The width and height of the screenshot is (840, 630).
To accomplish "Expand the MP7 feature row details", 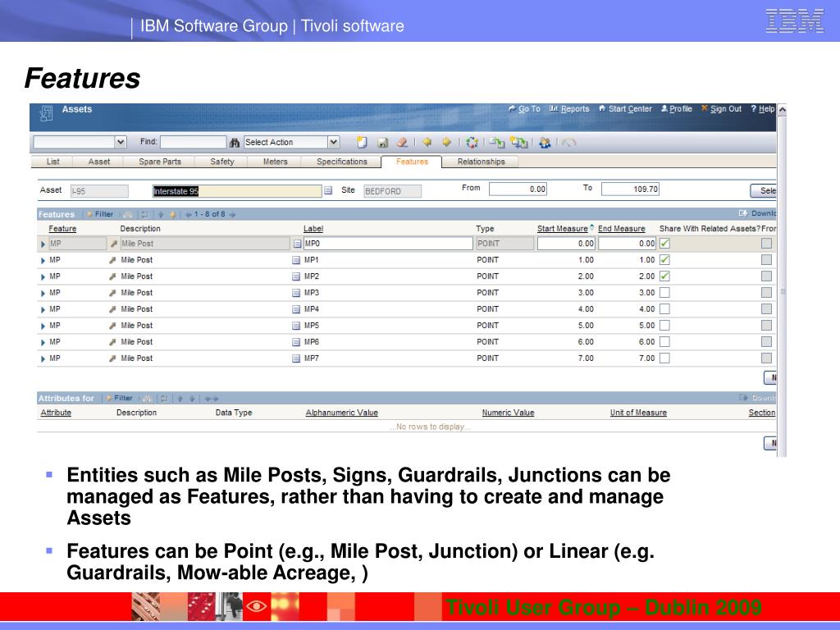I will [43, 359].
